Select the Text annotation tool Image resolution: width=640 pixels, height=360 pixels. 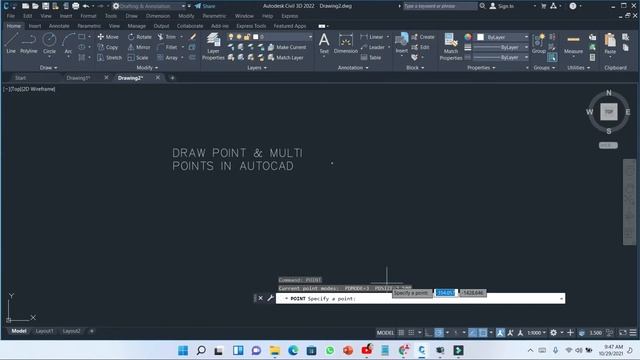pos(324,43)
